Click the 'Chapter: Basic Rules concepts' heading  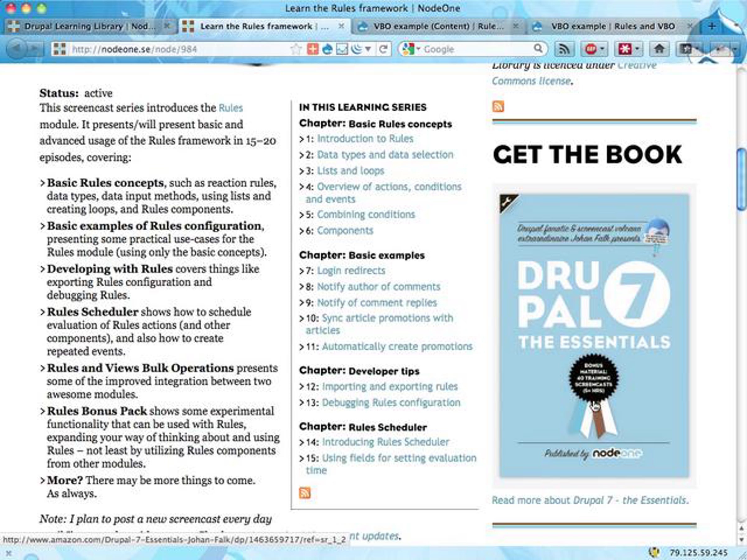(x=376, y=124)
